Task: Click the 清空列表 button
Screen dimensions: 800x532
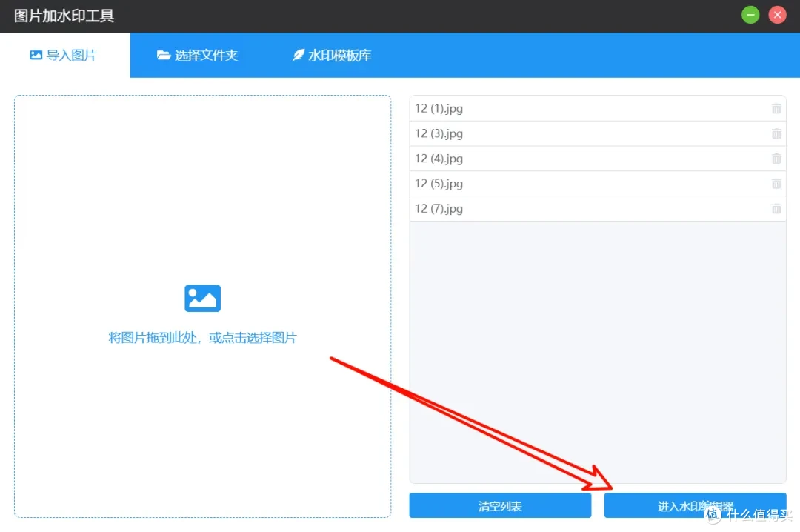Action: tap(500, 505)
